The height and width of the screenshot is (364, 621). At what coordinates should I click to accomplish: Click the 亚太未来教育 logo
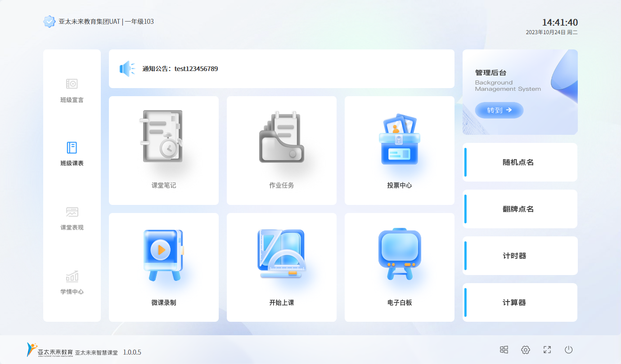coord(49,350)
